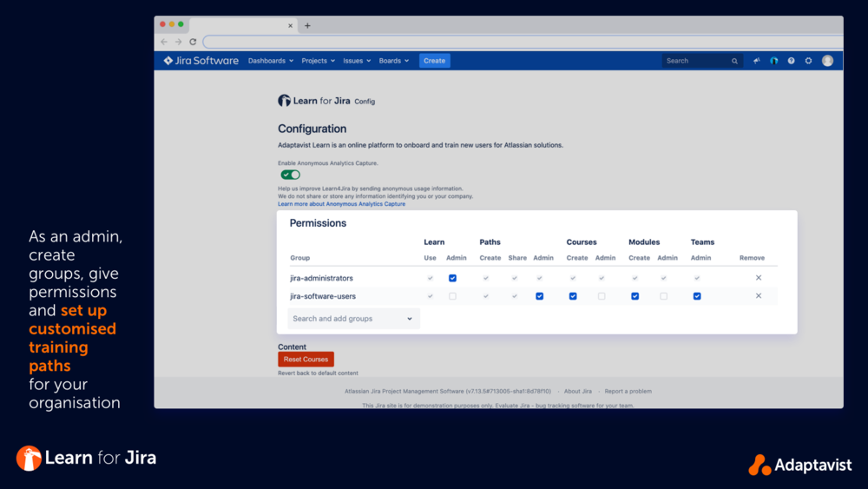This screenshot has height=489, width=868.
Task: Click the Jira Software logo
Action: 201,61
